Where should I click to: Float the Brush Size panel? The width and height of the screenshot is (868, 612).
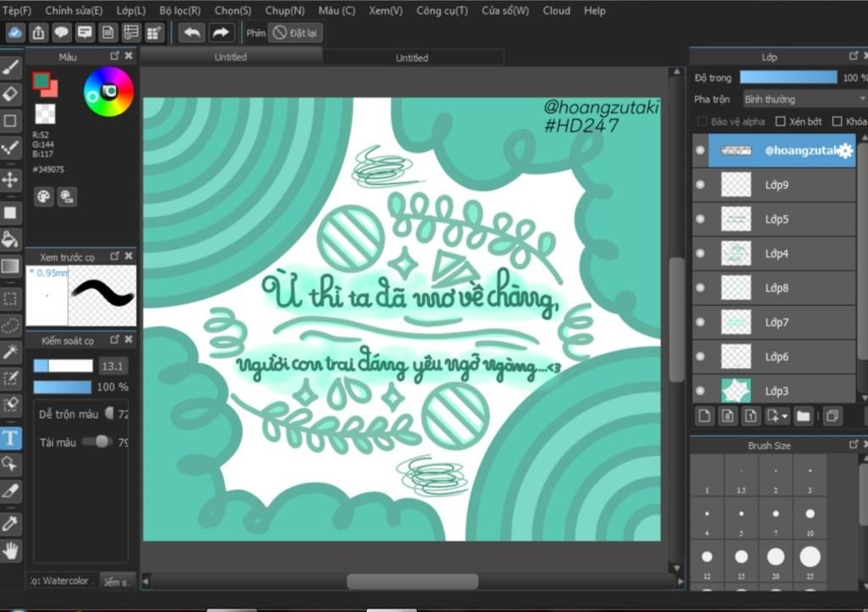click(853, 444)
